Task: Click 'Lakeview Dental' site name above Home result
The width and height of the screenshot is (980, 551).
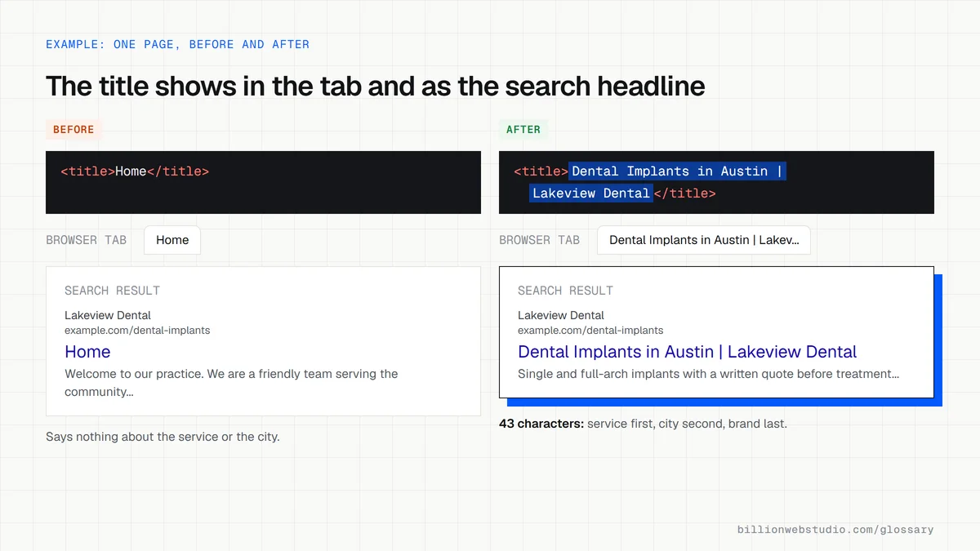Action: point(108,315)
